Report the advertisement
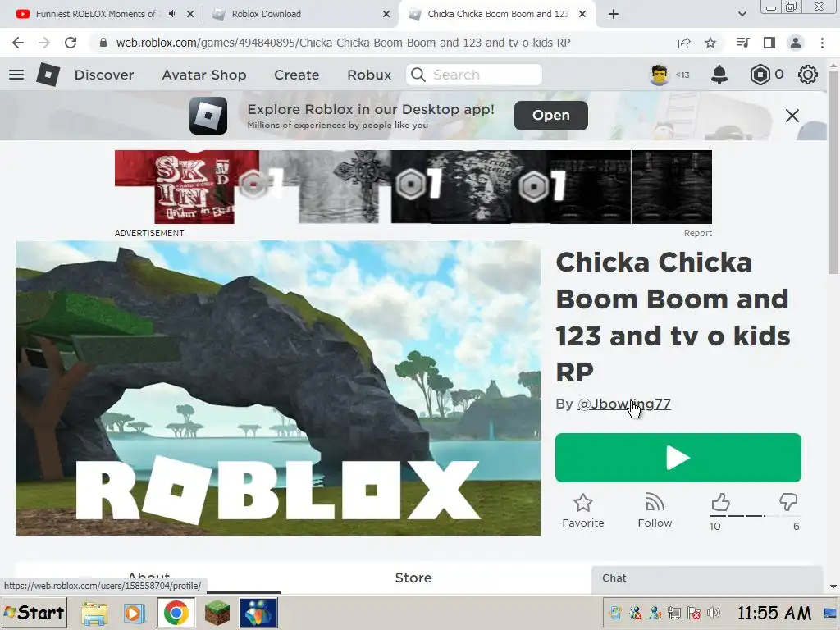 [697, 233]
